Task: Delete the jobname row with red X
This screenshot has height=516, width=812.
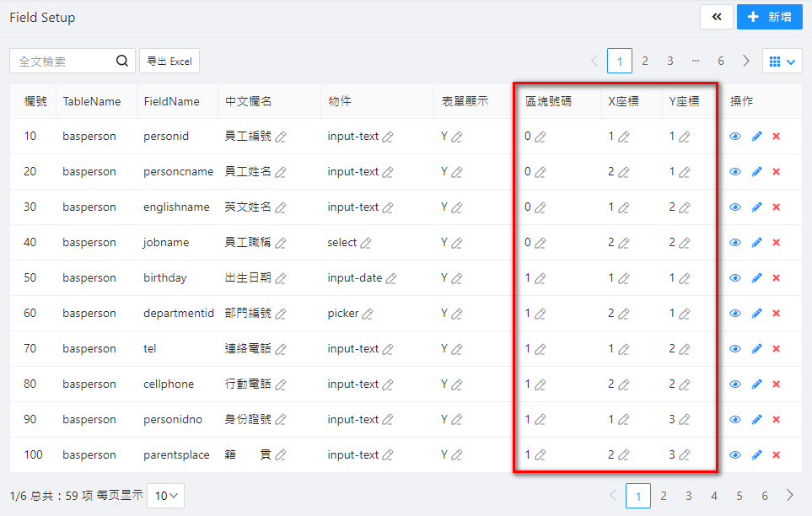Action: 777,243
